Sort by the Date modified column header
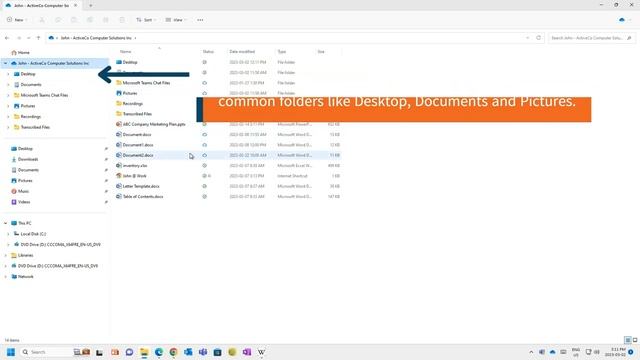Viewport: 640px width, 360px height. (242, 51)
